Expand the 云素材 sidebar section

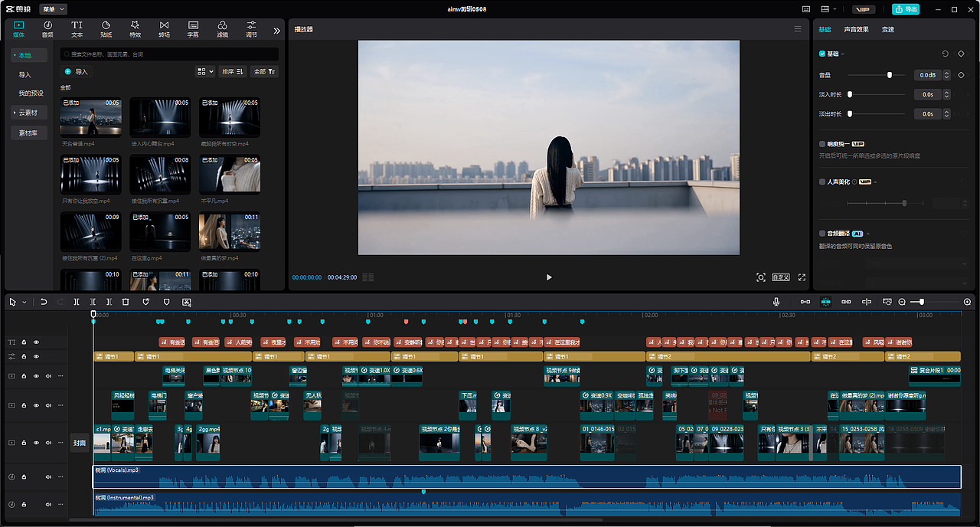click(29, 113)
